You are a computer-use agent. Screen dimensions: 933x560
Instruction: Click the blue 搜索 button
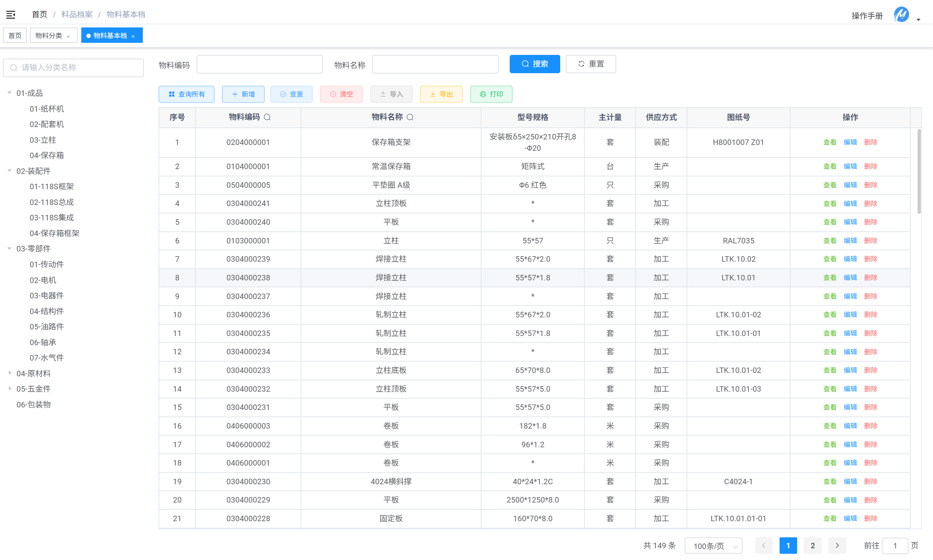(535, 64)
